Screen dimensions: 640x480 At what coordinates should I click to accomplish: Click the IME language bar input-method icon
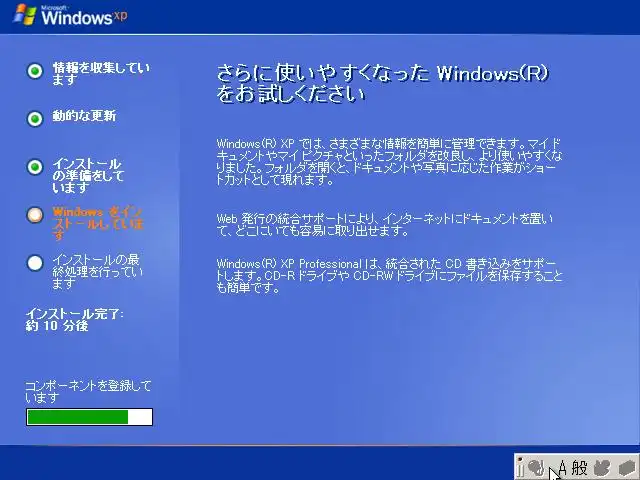[x=536, y=467]
